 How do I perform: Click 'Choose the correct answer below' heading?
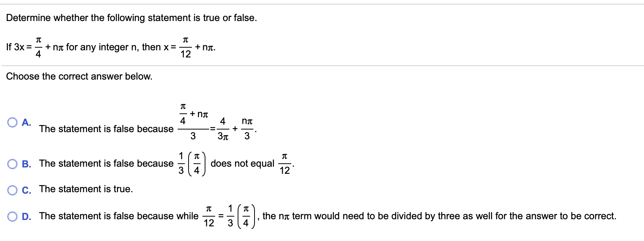pos(79,76)
